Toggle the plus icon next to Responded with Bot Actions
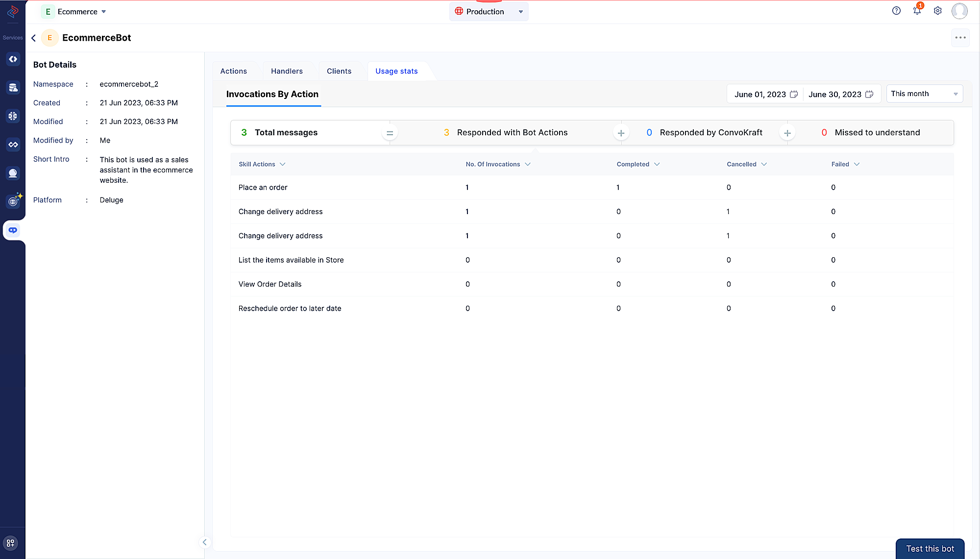 point(620,132)
